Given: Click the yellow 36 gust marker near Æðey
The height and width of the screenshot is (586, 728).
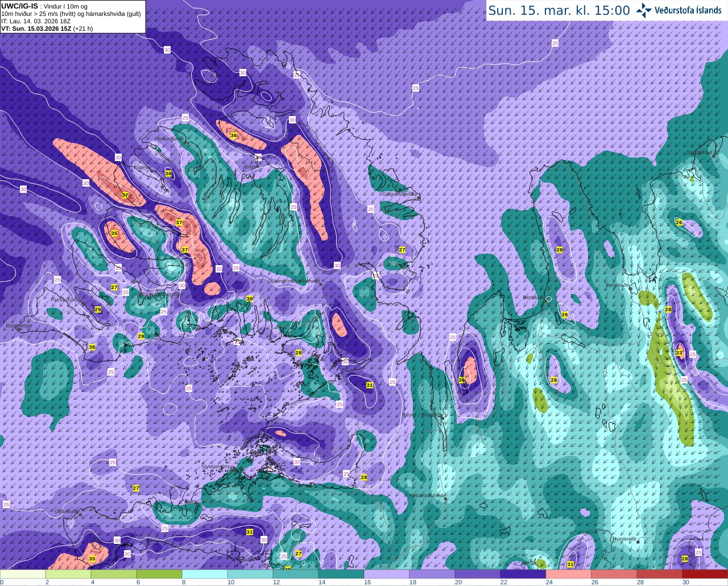Looking at the screenshot, I should pos(233,135).
